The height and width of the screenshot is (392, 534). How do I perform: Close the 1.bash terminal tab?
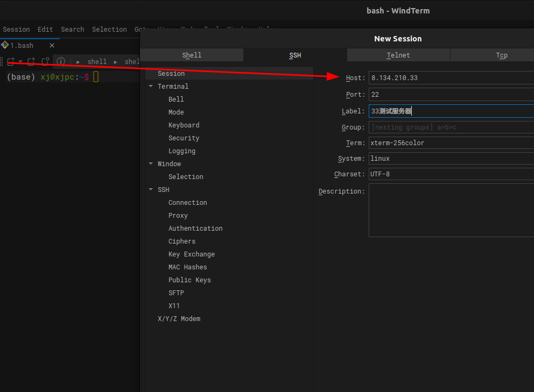(x=52, y=45)
